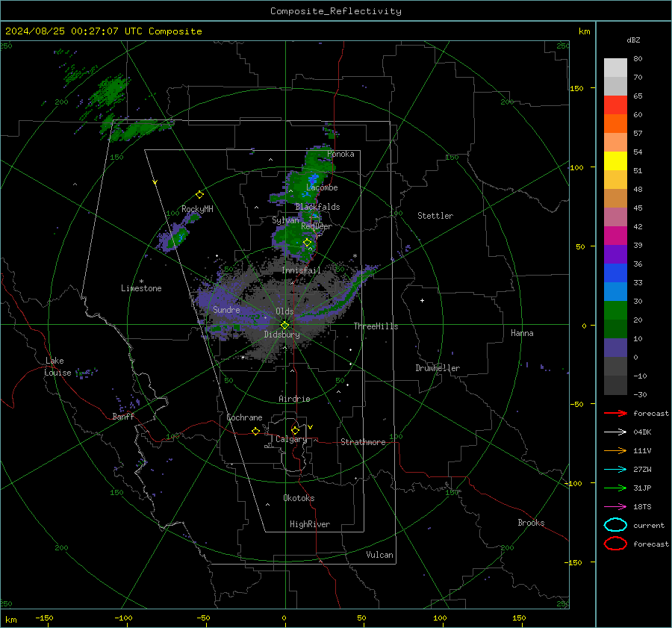Click the Hanna label
This screenshot has width=672, height=628.
point(522,333)
